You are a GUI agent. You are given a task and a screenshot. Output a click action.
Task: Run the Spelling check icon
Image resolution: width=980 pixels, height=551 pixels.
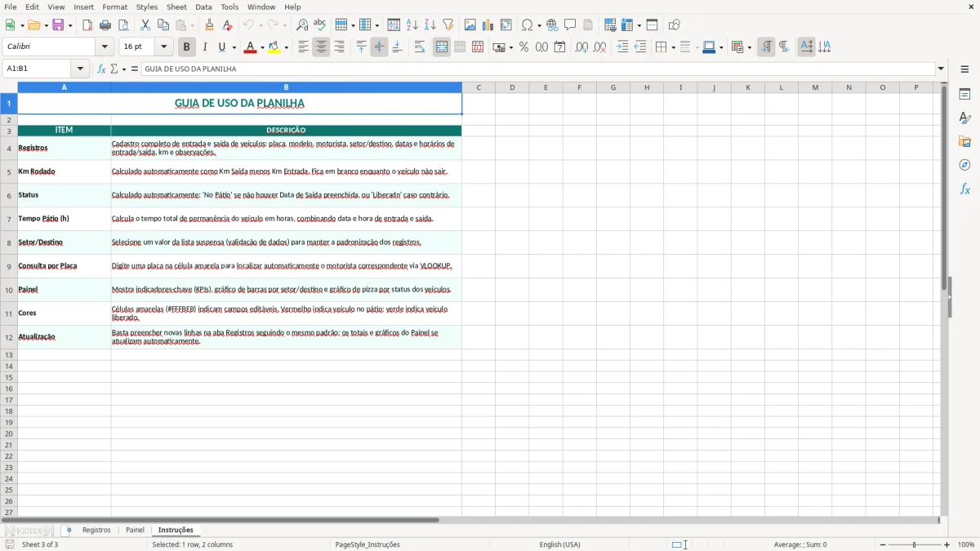pyautogui.click(x=320, y=25)
